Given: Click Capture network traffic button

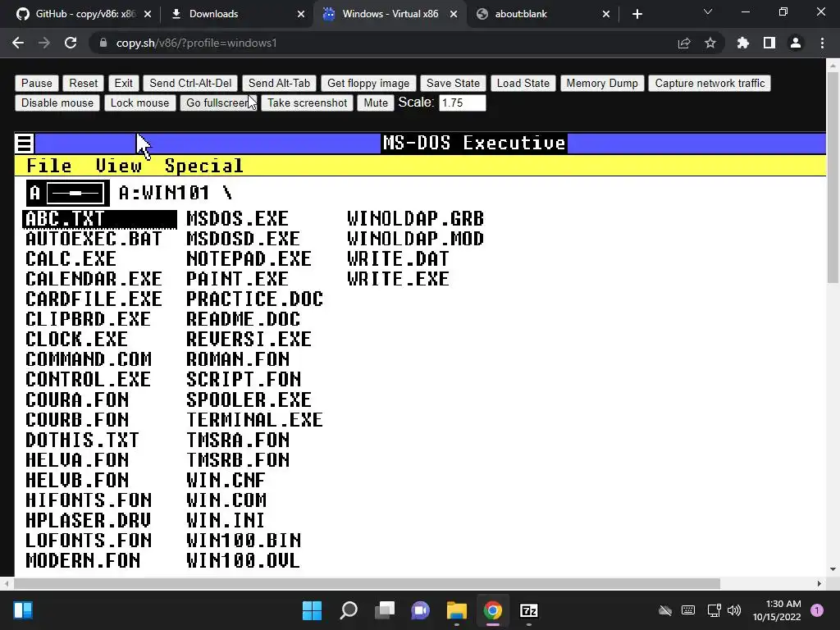Looking at the screenshot, I should tap(710, 83).
